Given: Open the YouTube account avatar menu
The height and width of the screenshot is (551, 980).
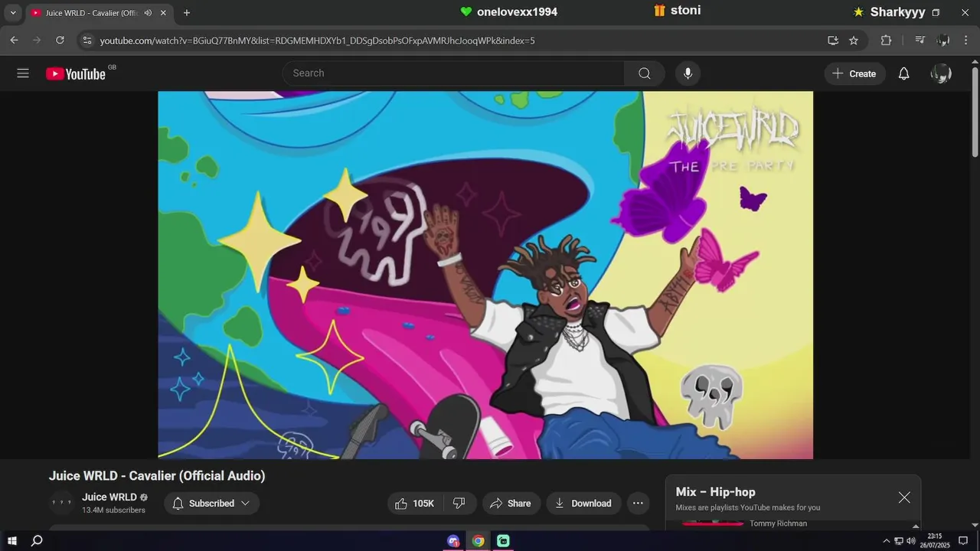Looking at the screenshot, I should [x=941, y=73].
